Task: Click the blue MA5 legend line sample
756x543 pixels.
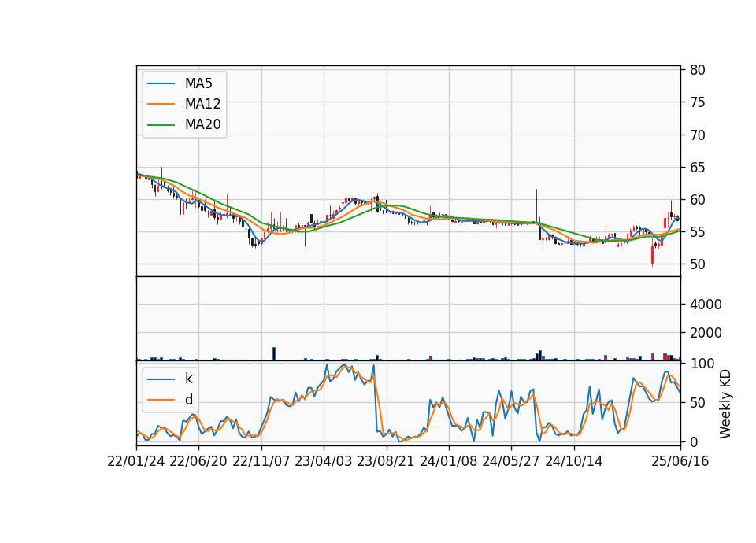Action: coord(161,83)
